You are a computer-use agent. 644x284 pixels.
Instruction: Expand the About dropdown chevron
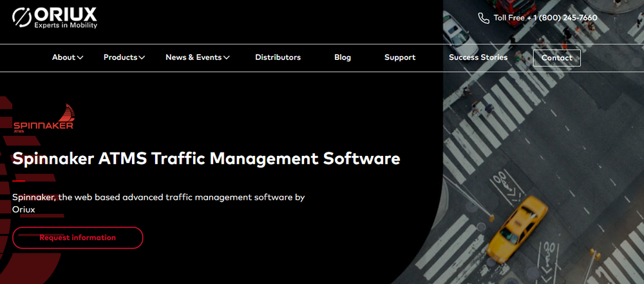click(x=80, y=58)
